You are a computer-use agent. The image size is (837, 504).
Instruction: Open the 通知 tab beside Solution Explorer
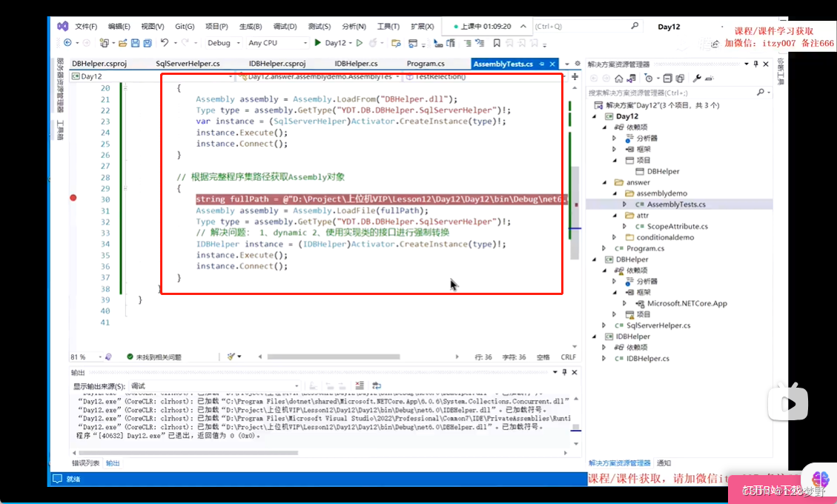point(664,463)
